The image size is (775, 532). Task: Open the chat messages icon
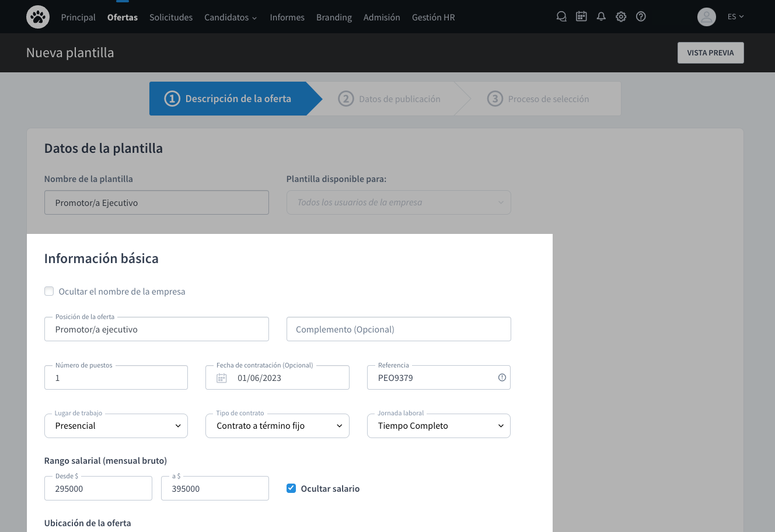(561, 16)
